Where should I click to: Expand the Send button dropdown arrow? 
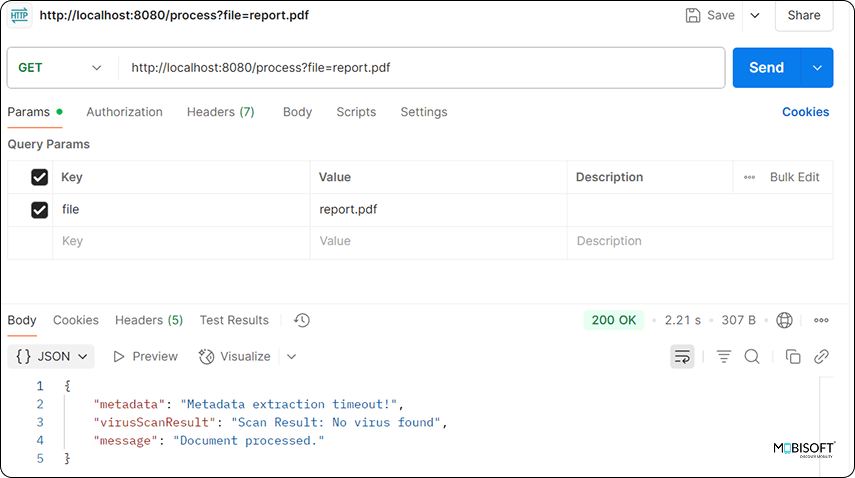[817, 68]
